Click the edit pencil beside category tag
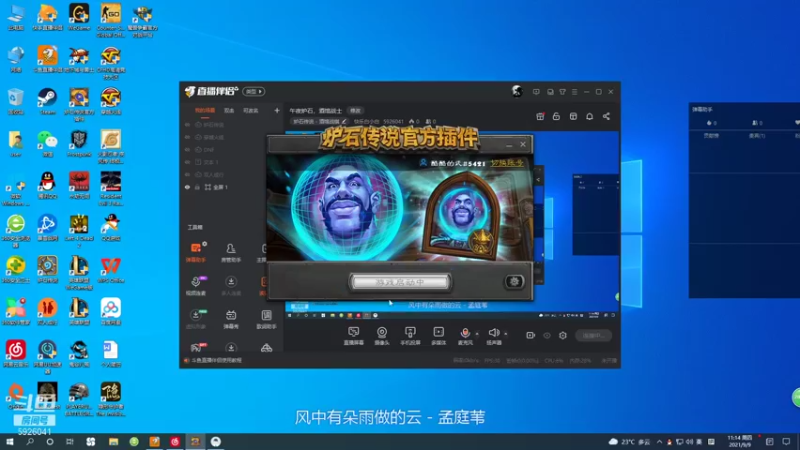The height and width of the screenshot is (450, 800). click(x=344, y=121)
